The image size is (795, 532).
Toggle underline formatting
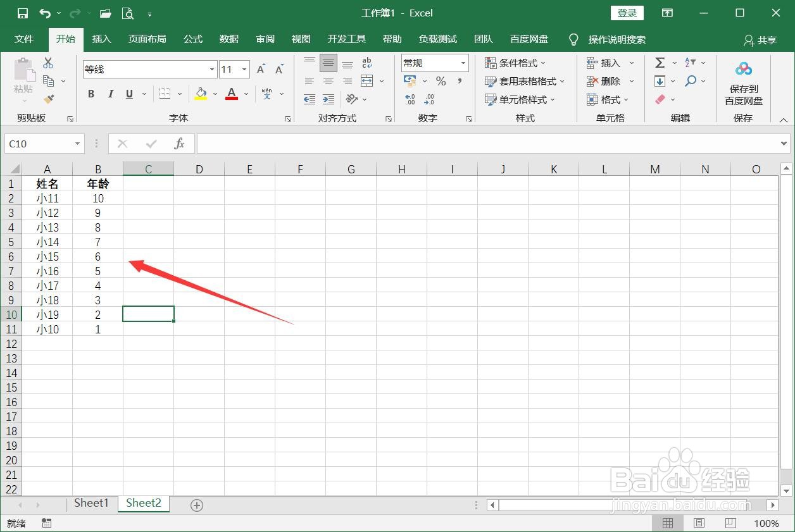coord(128,94)
